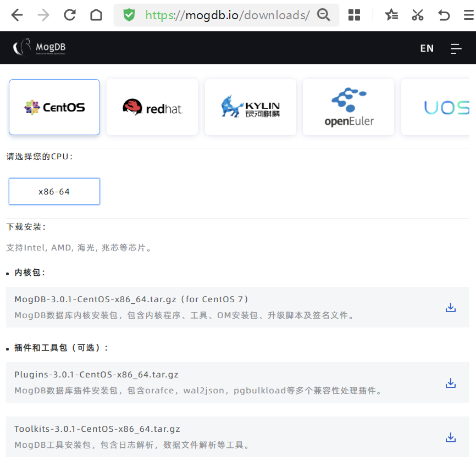This screenshot has width=476, height=467.
Task: Download Plugins-3.0.1-CentOS-x86_64.tar.gz package
Action: coord(451,382)
